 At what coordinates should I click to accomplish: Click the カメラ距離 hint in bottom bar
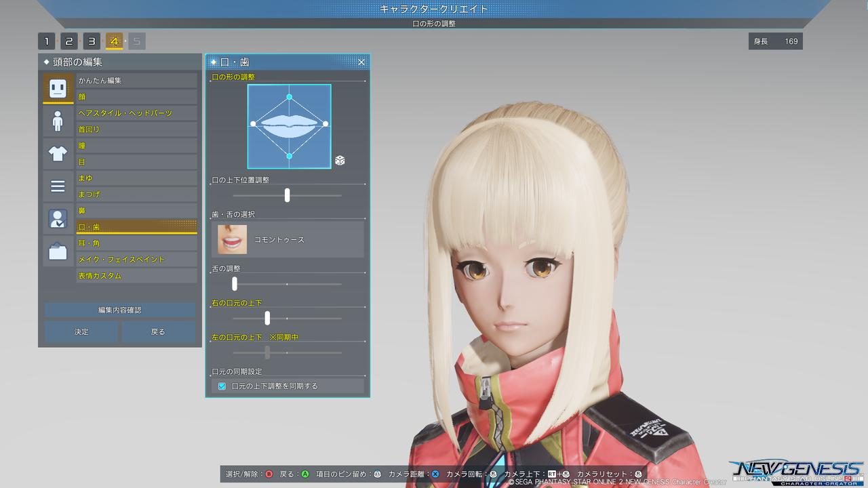pyautogui.click(x=414, y=474)
